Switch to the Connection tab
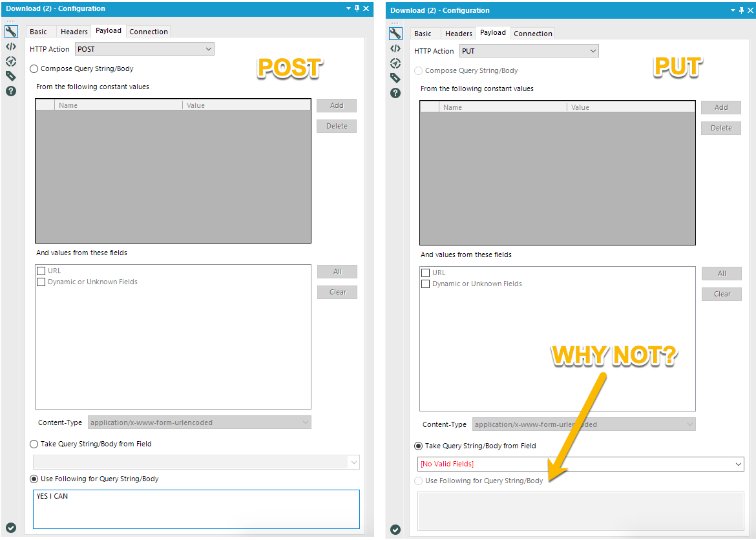The height and width of the screenshot is (540, 756). pos(148,31)
